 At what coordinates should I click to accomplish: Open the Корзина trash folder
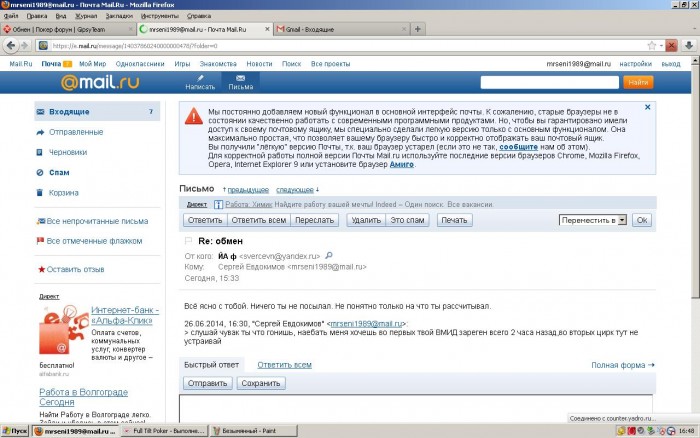(63, 193)
